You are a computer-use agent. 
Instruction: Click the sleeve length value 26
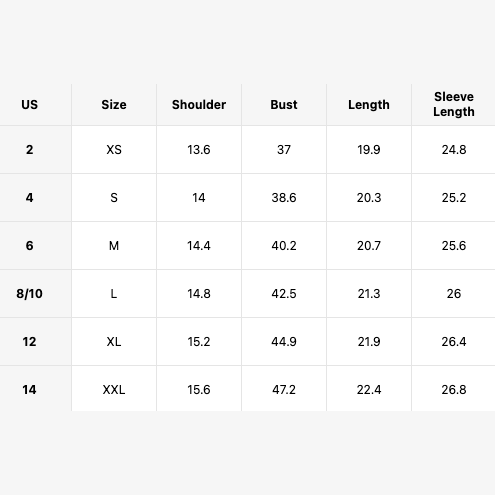(454, 294)
